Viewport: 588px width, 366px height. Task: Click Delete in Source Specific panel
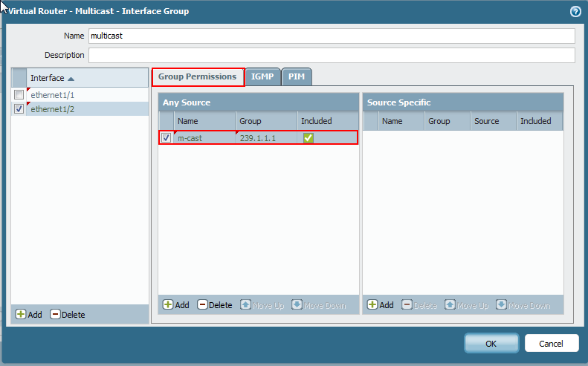coord(419,304)
